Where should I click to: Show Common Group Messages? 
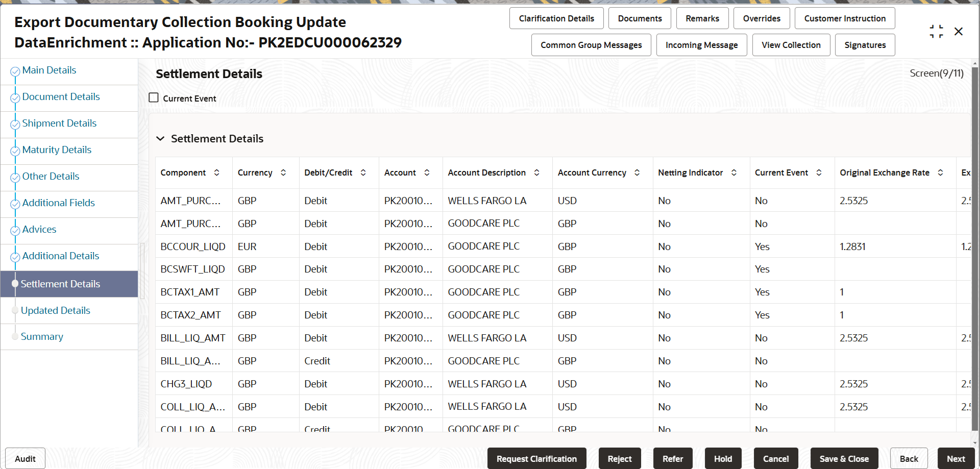(591, 45)
